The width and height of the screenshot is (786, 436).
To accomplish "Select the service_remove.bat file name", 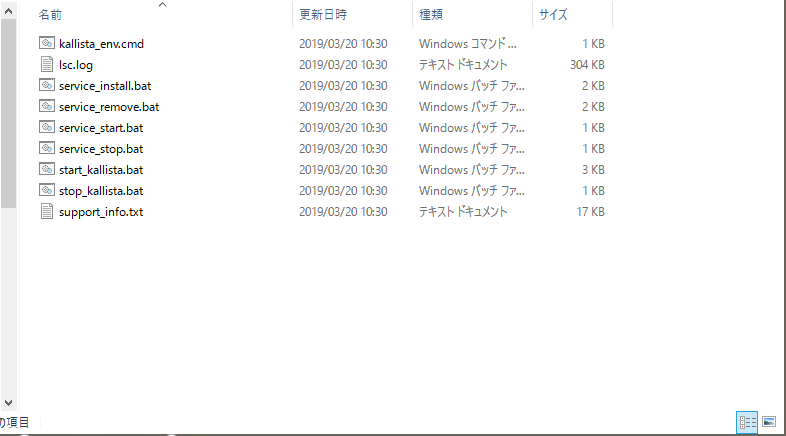I will coord(109,107).
